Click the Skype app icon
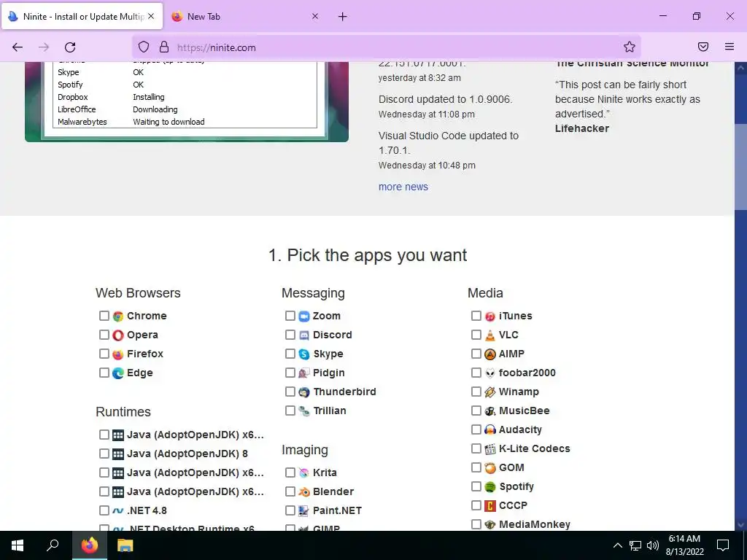The width and height of the screenshot is (747, 560). pos(304,354)
